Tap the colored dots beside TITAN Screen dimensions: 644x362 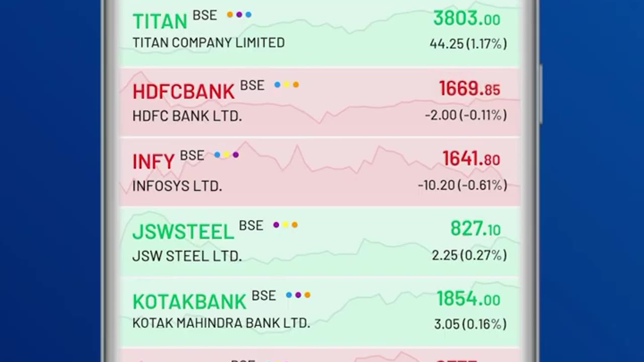click(x=239, y=15)
